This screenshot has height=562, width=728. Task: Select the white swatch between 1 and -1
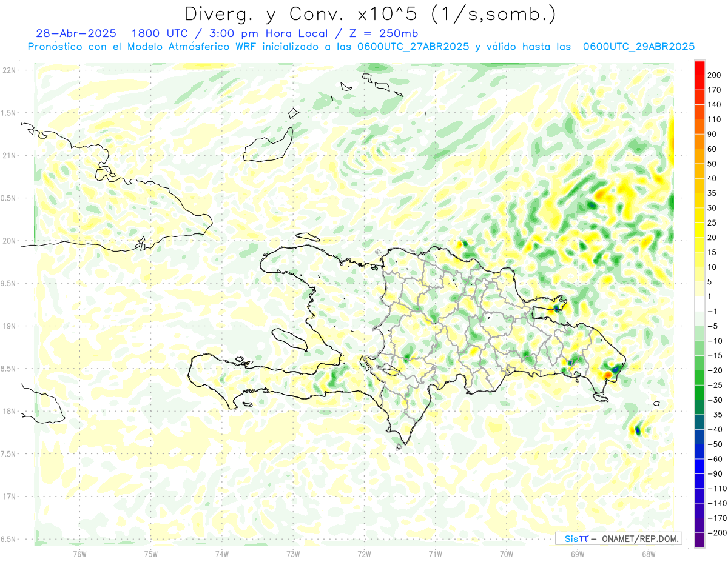pos(699,304)
